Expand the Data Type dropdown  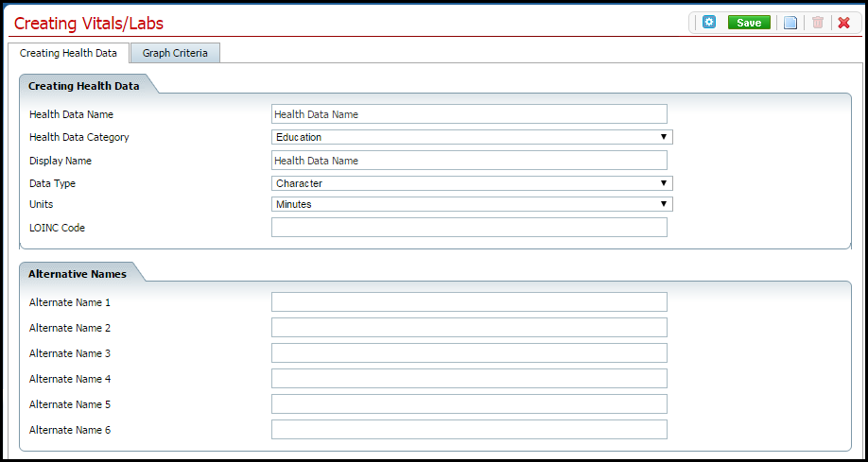471,183
